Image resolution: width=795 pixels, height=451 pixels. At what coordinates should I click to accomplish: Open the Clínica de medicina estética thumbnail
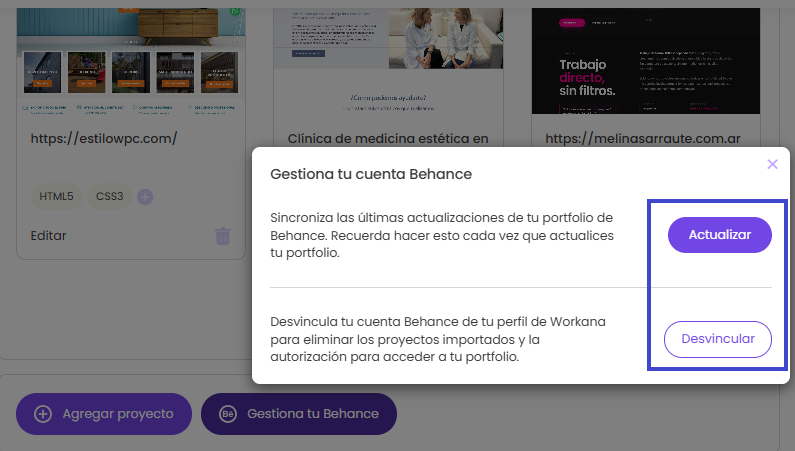click(x=388, y=61)
